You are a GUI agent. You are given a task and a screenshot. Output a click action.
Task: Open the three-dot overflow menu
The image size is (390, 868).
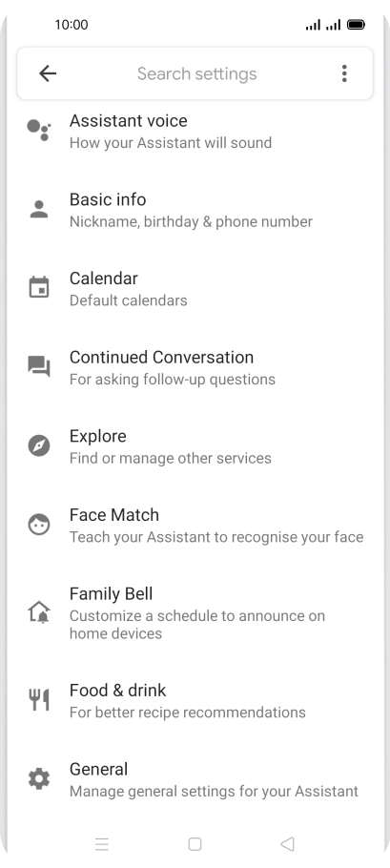(344, 73)
